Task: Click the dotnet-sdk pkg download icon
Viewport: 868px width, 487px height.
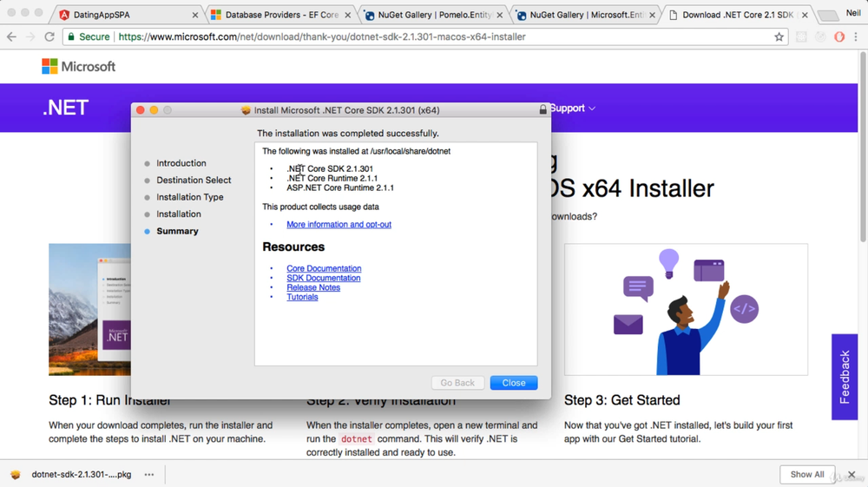Action: click(x=16, y=474)
